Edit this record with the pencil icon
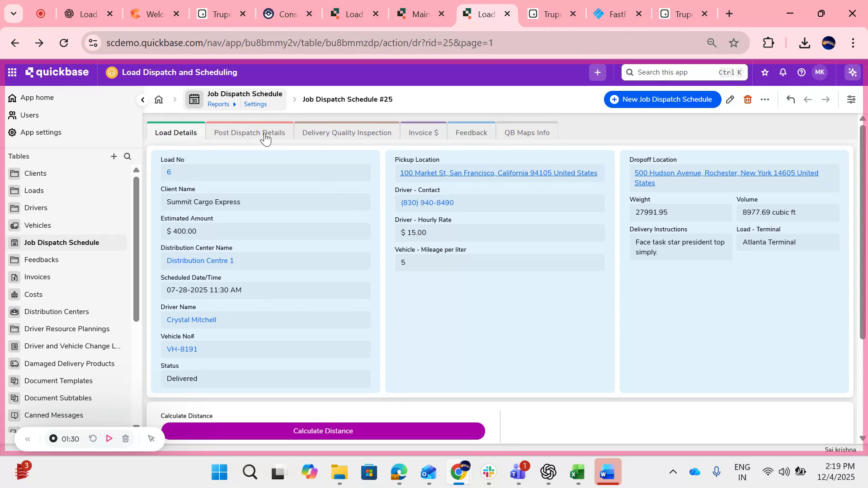The width and height of the screenshot is (868, 488). click(730, 99)
